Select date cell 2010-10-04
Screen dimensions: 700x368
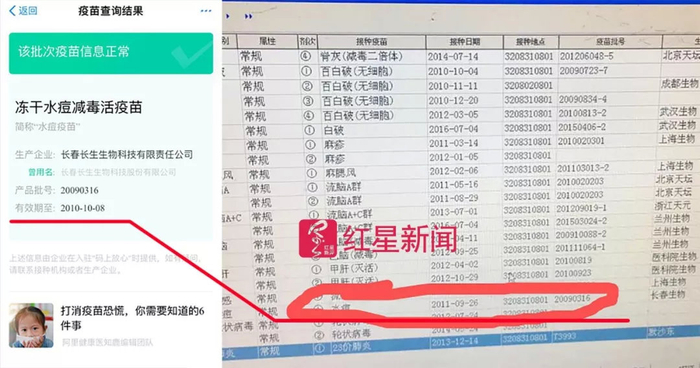[x=453, y=71]
